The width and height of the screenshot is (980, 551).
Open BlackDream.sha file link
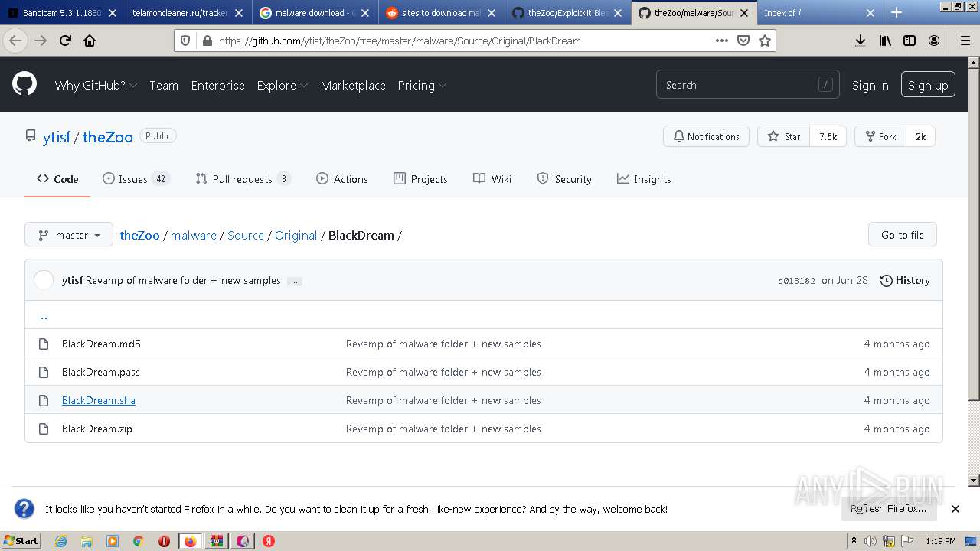pos(98,400)
